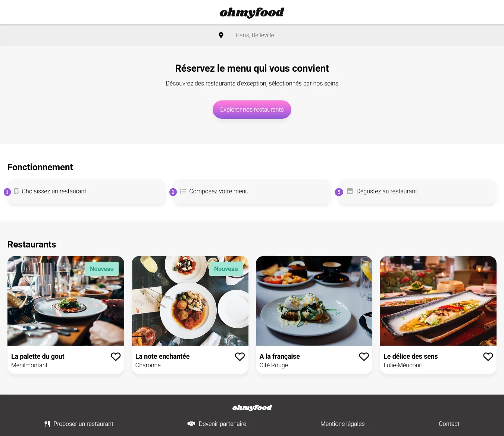Favorite Le délice des sens with heart
Screen dimensions: 504x436
coord(488,356)
